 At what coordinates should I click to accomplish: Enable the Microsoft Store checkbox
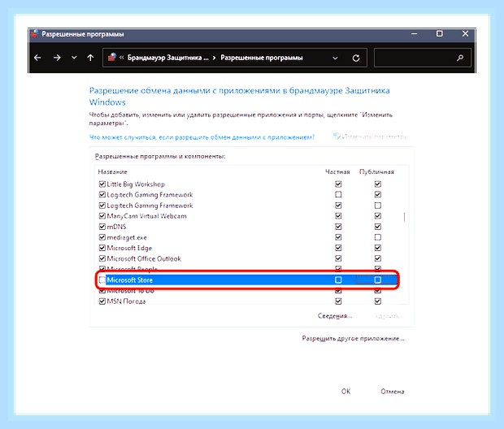(102, 279)
